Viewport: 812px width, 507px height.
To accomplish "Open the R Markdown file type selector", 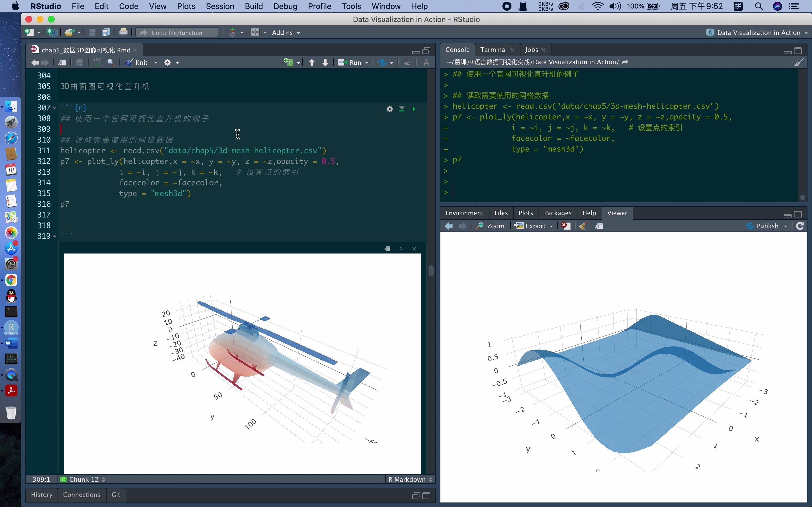I will pyautogui.click(x=410, y=479).
